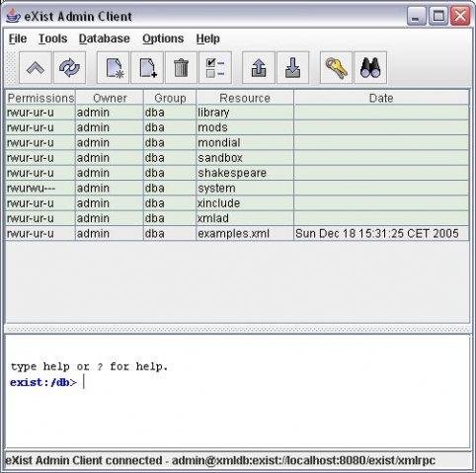This screenshot has height=473, width=476.
Task: Open the query dialog with the binoculars icon
Action: [x=370, y=68]
